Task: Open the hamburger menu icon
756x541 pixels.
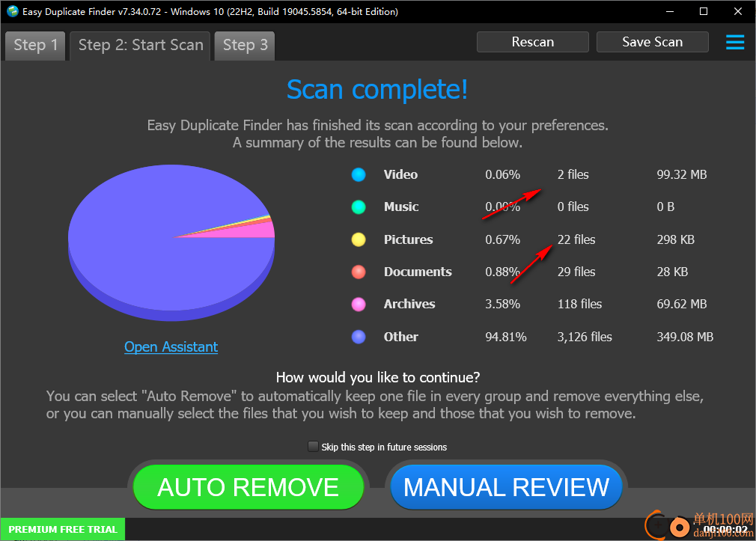Action: (735, 43)
